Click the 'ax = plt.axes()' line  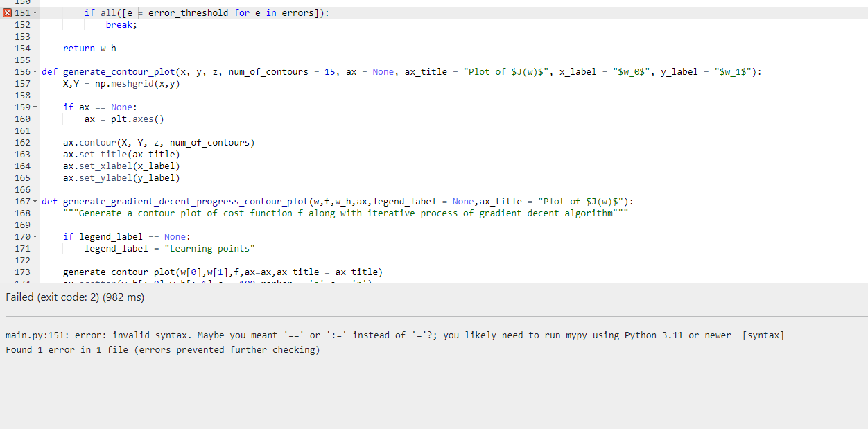pyautogui.click(x=124, y=119)
